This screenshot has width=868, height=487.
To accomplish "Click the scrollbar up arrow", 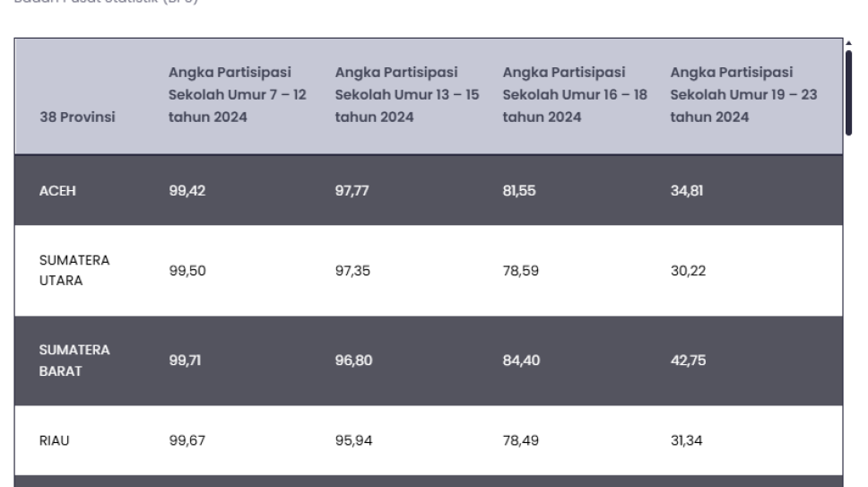I will click(x=848, y=43).
